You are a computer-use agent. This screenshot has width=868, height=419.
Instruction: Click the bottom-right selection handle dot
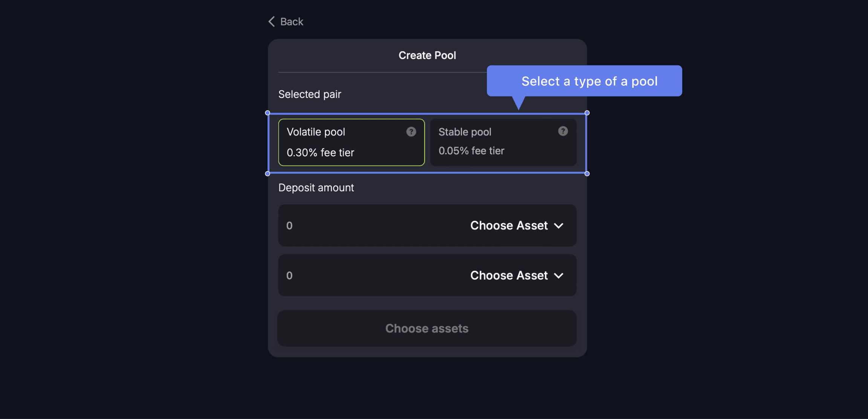click(587, 174)
